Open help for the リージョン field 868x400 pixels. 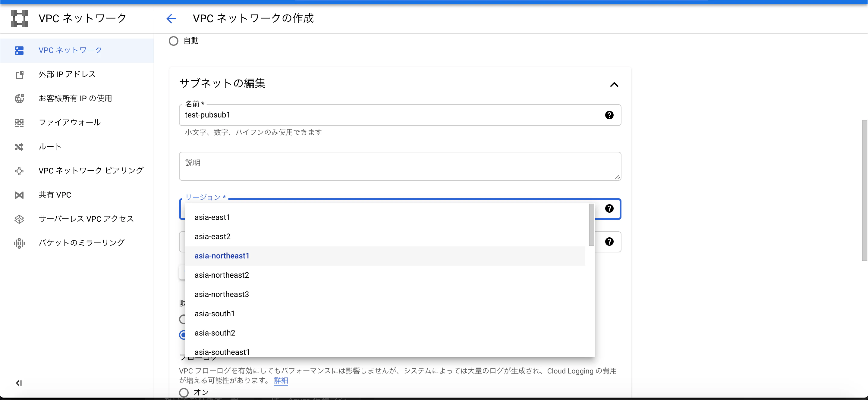609,208
